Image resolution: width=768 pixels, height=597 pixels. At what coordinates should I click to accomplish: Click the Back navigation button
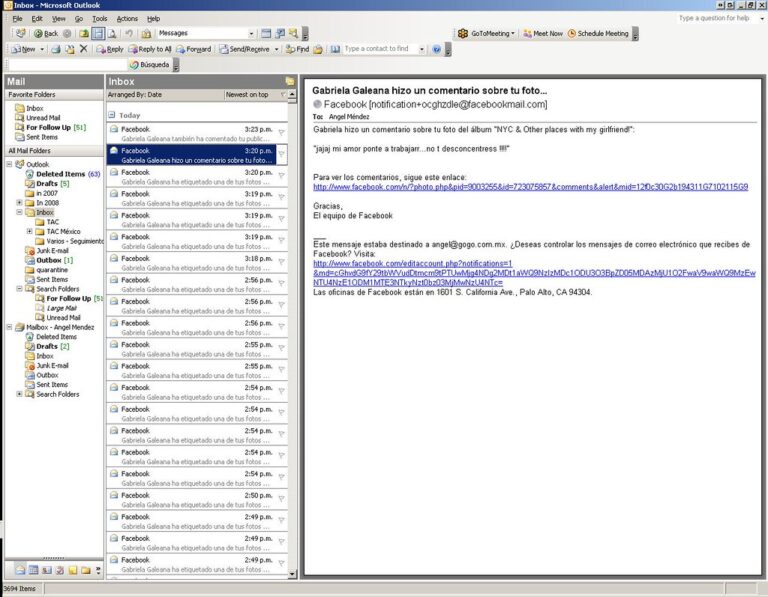(x=46, y=34)
